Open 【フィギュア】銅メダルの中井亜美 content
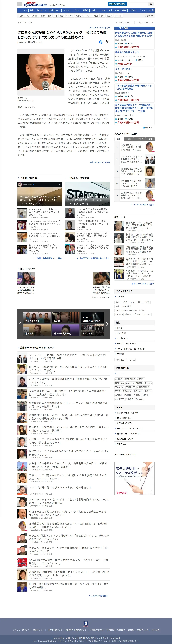Viewport: 172px width, 644px height. click(x=26, y=283)
